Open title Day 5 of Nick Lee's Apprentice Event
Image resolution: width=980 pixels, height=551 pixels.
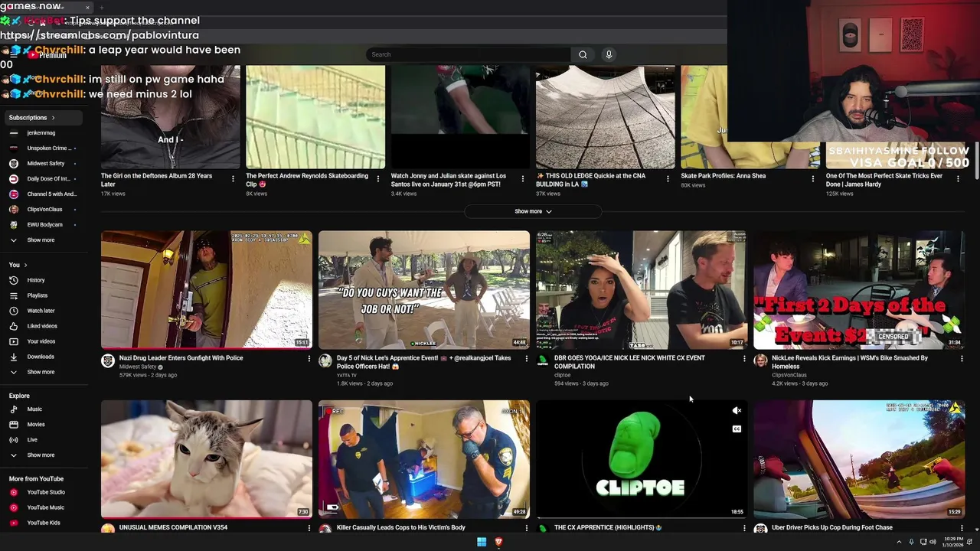click(x=423, y=362)
